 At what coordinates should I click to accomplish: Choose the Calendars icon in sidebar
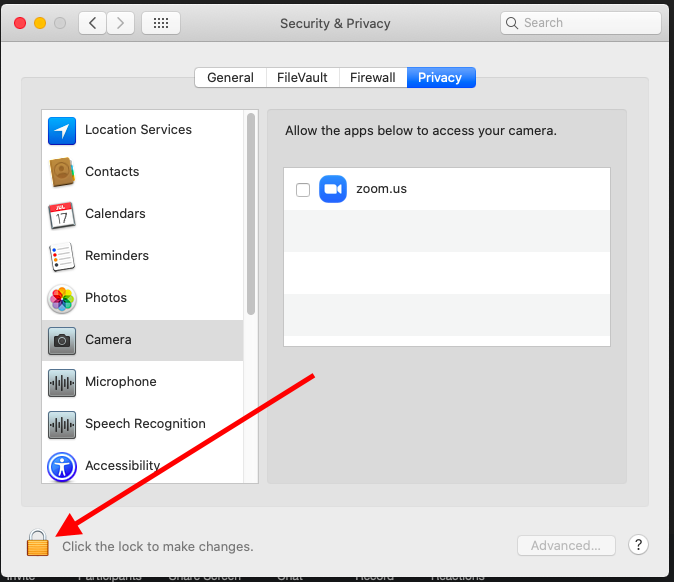click(62, 214)
